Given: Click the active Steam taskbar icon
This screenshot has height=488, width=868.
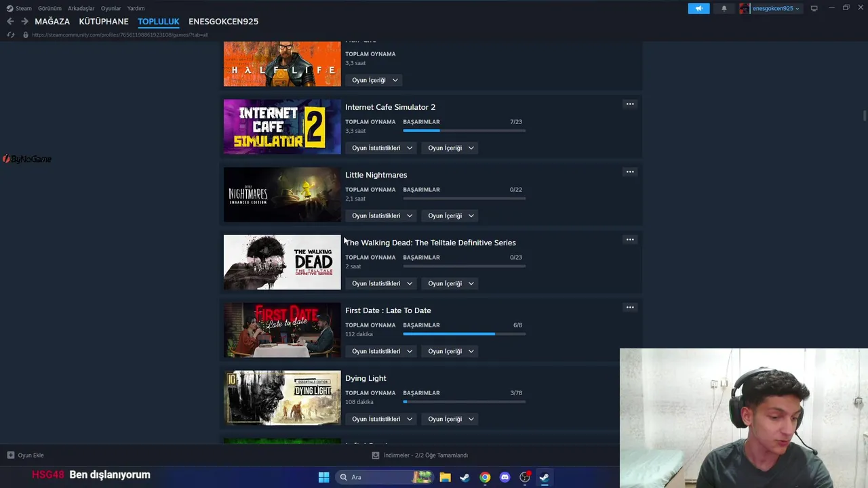Looking at the screenshot, I should click(x=544, y=477).
